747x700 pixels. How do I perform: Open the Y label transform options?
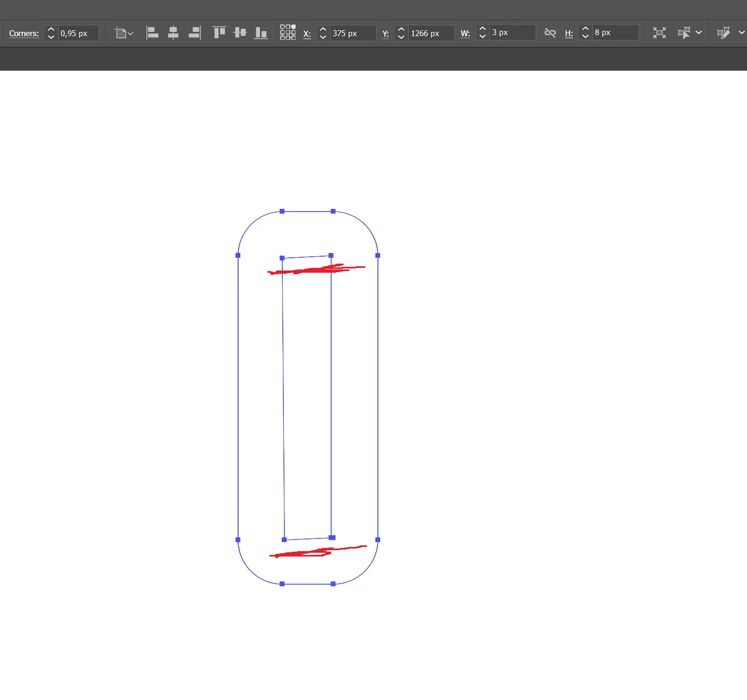coord(385,34)
